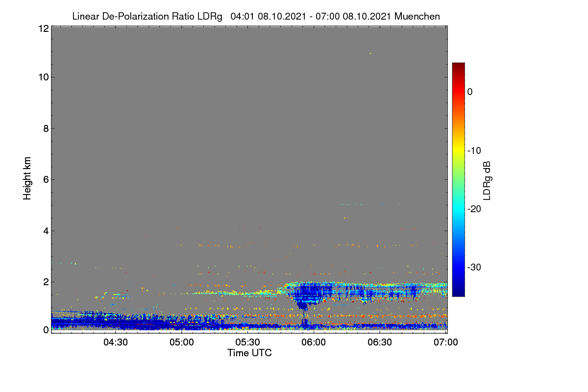The width and height of the screenshot is (588, 392).
Task: Click the 05:30 time axis label
Action: click(248, 343)
